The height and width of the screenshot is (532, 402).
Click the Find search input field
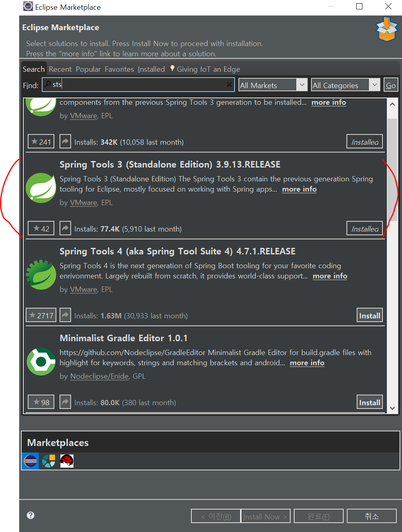pos(138,84)
